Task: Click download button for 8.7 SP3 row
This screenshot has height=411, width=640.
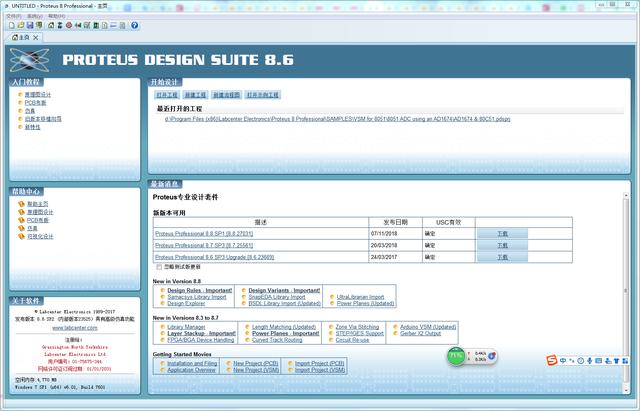Action: (x=502, y=246)
